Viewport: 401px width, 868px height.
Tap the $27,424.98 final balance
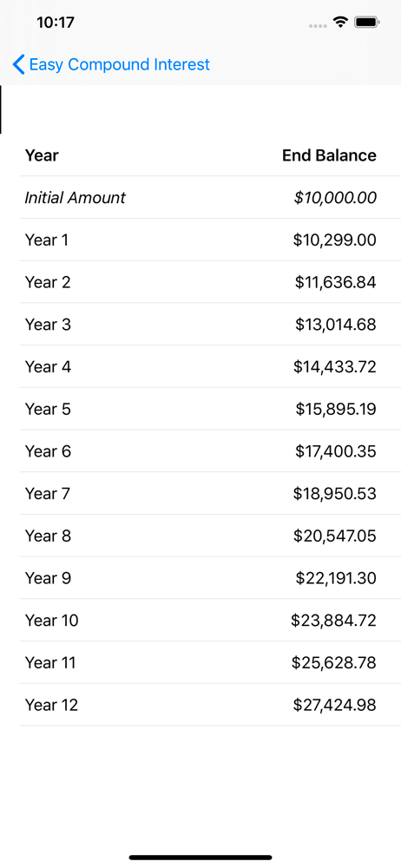[x=334, y=705]
